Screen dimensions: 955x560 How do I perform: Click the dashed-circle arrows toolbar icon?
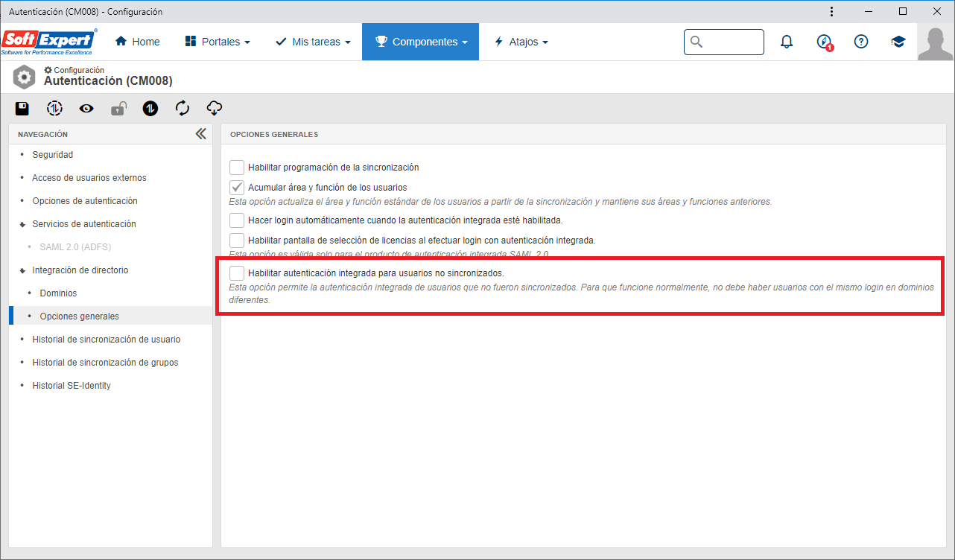click(54, 109)
